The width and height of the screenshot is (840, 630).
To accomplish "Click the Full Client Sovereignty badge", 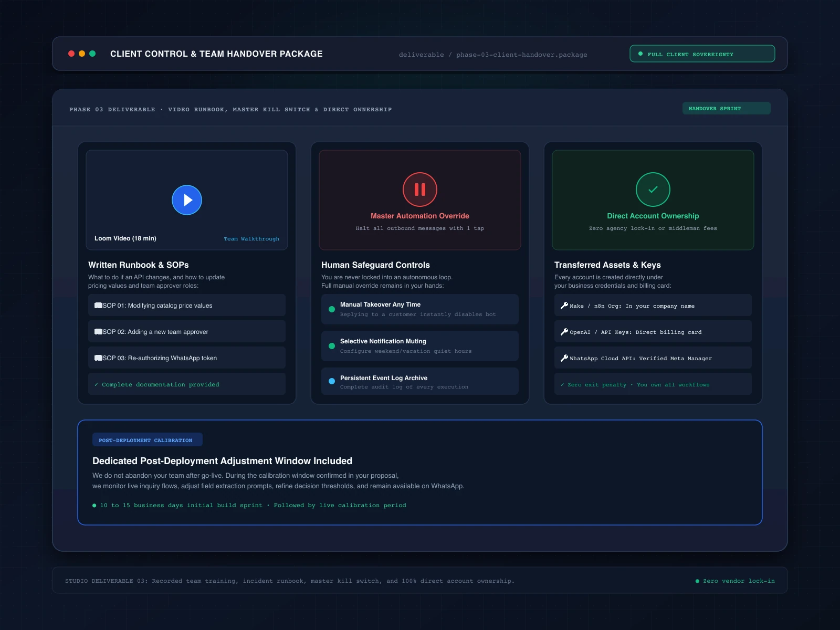I will [702, 54].
